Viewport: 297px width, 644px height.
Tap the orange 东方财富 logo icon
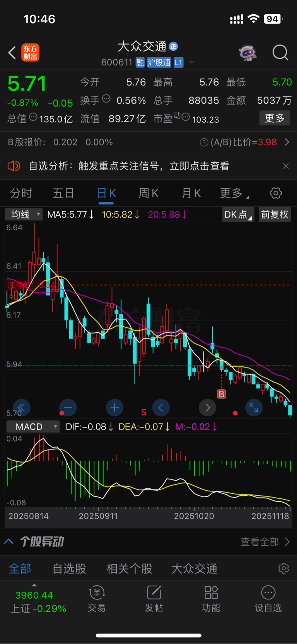click(31, 53)
